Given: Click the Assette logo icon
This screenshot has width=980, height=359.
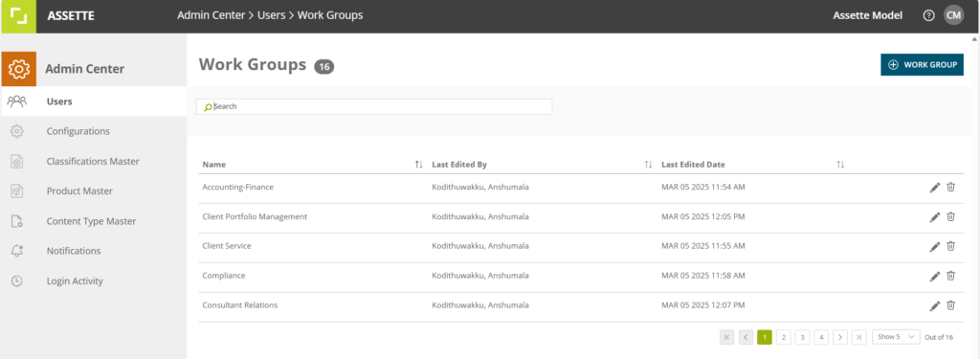Looking at the screenshot, I should [18, 16].
